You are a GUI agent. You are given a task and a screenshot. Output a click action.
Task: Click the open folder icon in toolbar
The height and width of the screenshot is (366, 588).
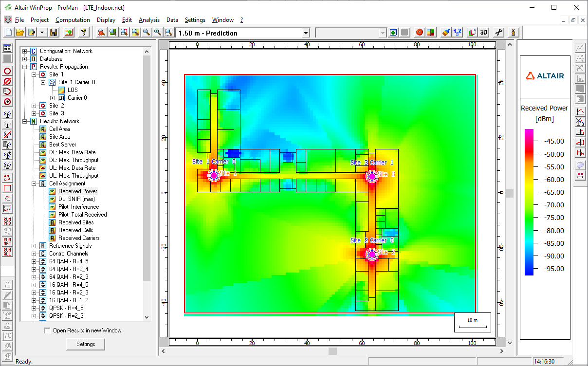pyautogui.click(x=20, y=32)
